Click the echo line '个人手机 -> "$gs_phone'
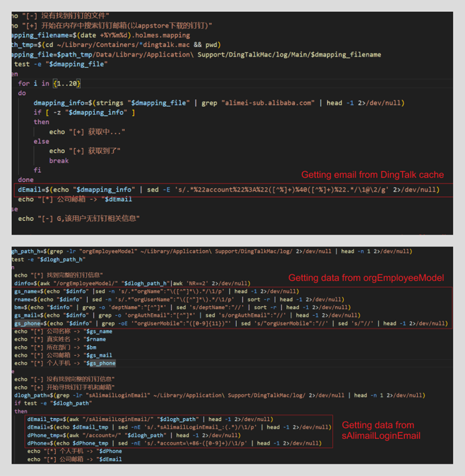The image size is (465, 476). pos(65,363)
